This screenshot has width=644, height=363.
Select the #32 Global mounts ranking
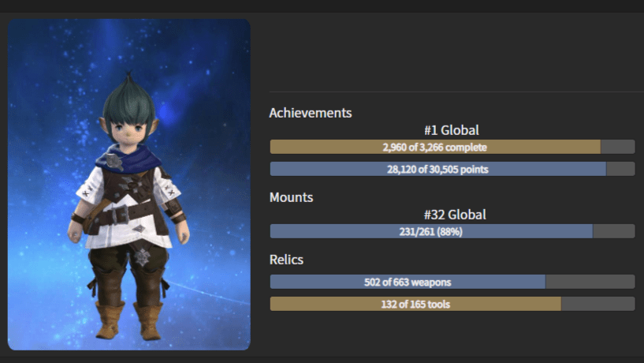coord(455,215)
